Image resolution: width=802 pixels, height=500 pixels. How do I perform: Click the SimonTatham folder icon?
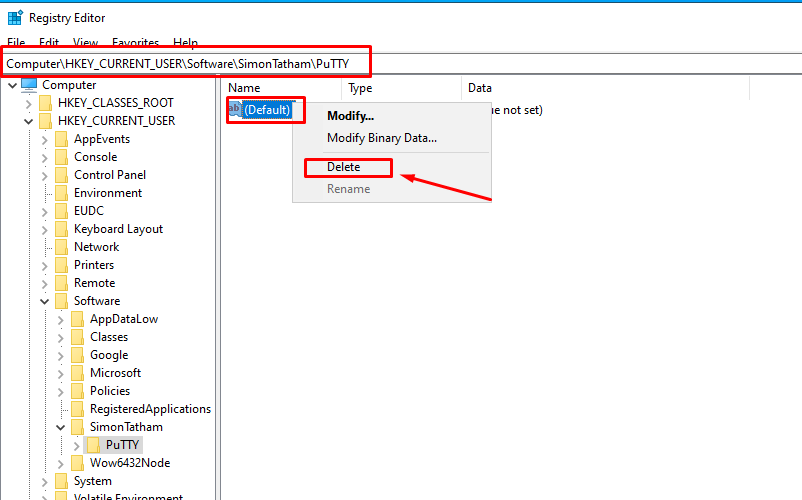coord(78,427)
